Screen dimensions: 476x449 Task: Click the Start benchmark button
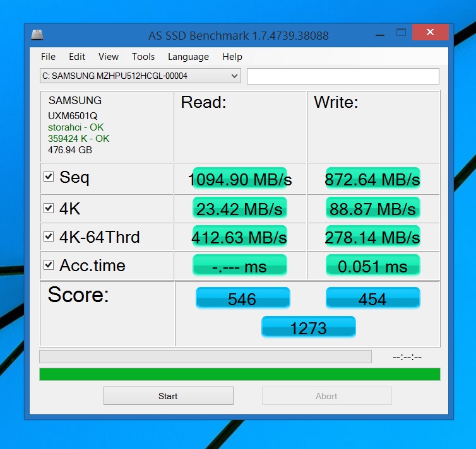(x=169, y=395)
